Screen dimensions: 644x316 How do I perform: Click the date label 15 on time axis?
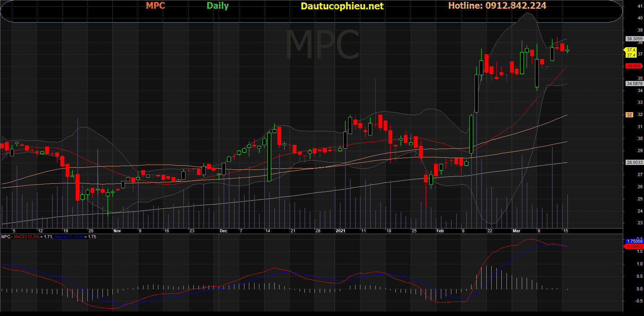(x=566, y=231)
